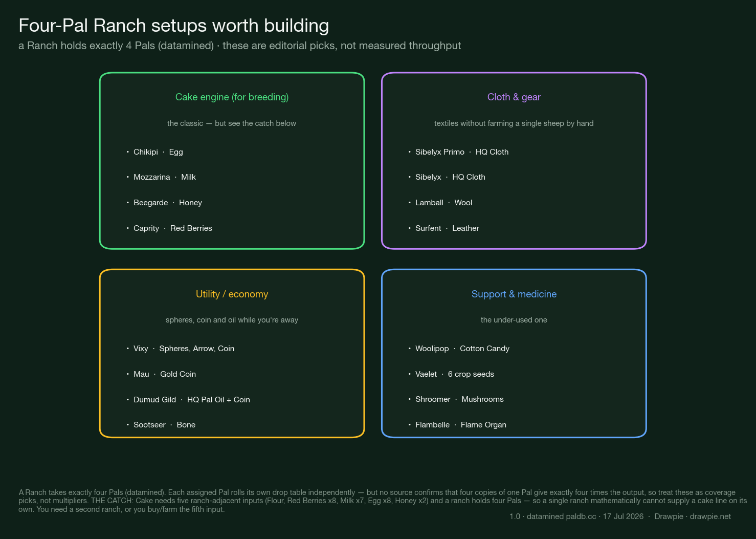This screenshot has width=756, height=539.
Task: Select the Support & medicine heading
Action: point(514,294)
